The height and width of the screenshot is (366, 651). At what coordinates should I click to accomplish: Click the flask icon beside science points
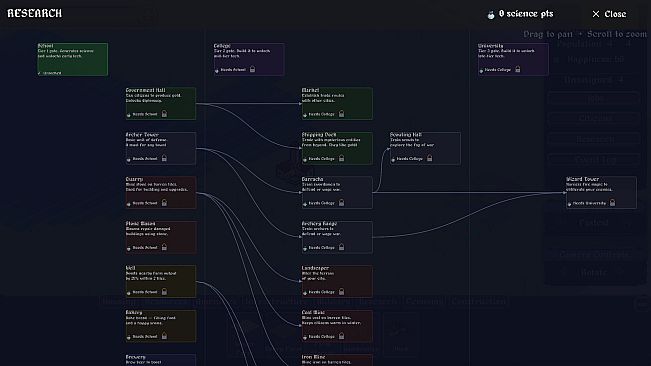pyautogui.click(x=491, y=15)
